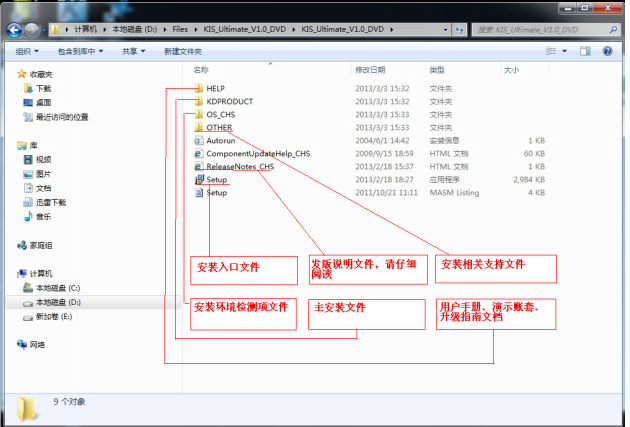
Task: Select the ReleaseNotes_CHS HTML file icon
Action: pos(198,166)
